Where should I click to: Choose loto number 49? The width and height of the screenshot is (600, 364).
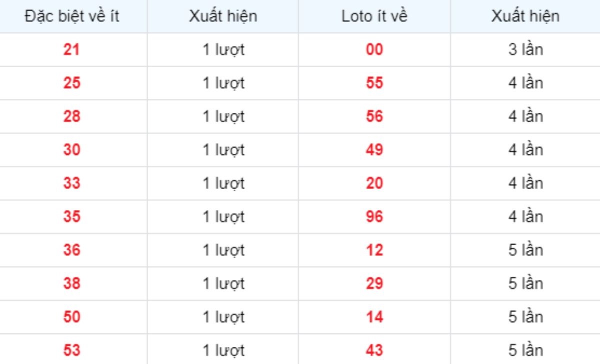pyautogui.click(x=374, y=150)
